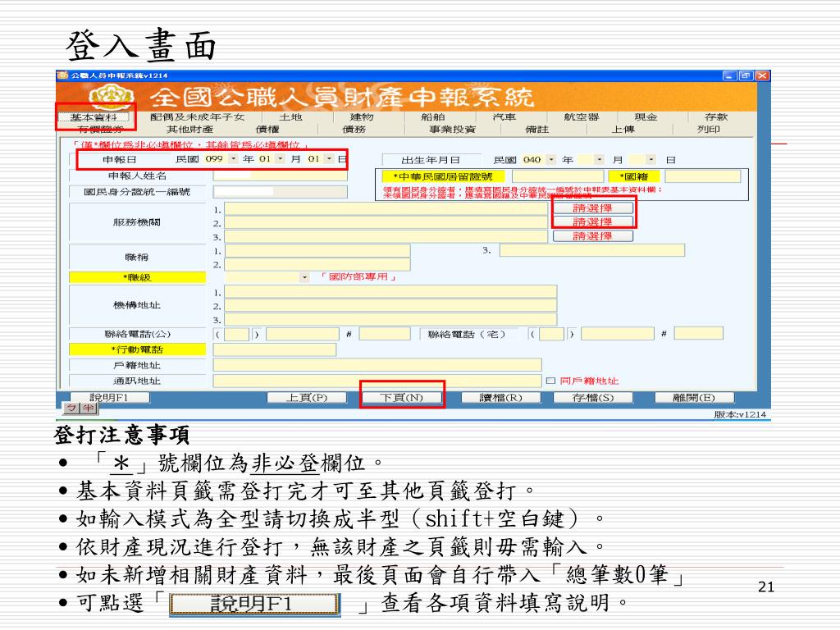Viewport: 840px width, 630px height.
Task: Open the 備註 tab
Action: tap(537, 129)
